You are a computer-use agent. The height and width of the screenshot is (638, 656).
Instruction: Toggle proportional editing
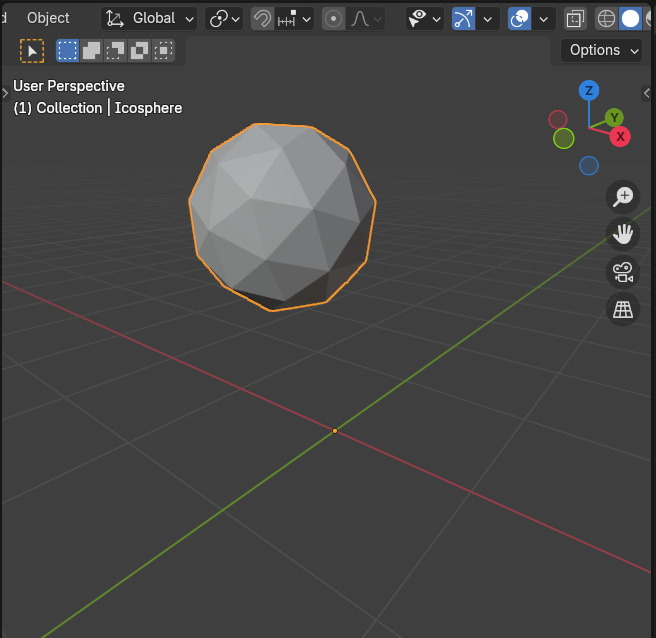[x=333, y=18]
